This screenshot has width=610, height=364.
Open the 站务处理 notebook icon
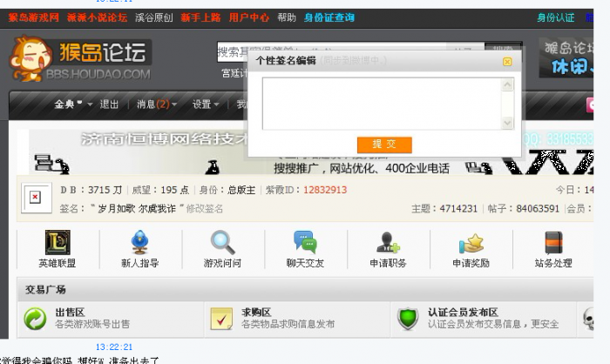click(553, 243)
